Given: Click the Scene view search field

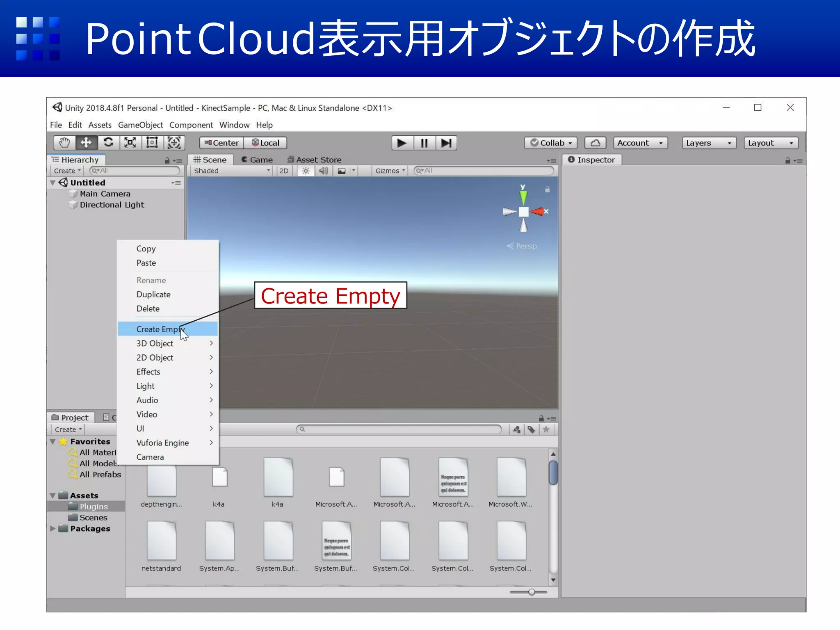Looking at the screenshot, I should (484, 171).
